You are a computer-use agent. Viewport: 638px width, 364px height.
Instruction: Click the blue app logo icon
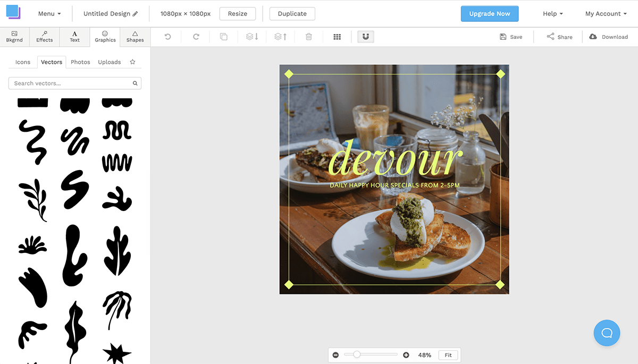13,12
